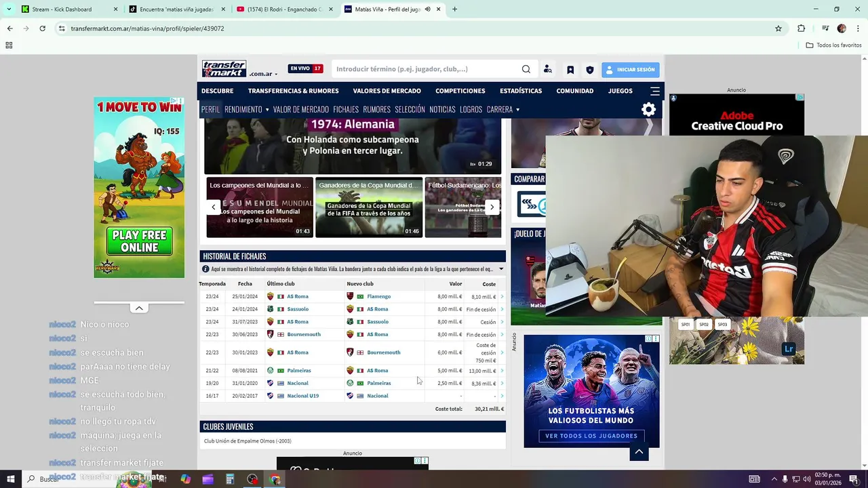868x488 pixels.
Task: Reload the page
Action: (42, 28)
